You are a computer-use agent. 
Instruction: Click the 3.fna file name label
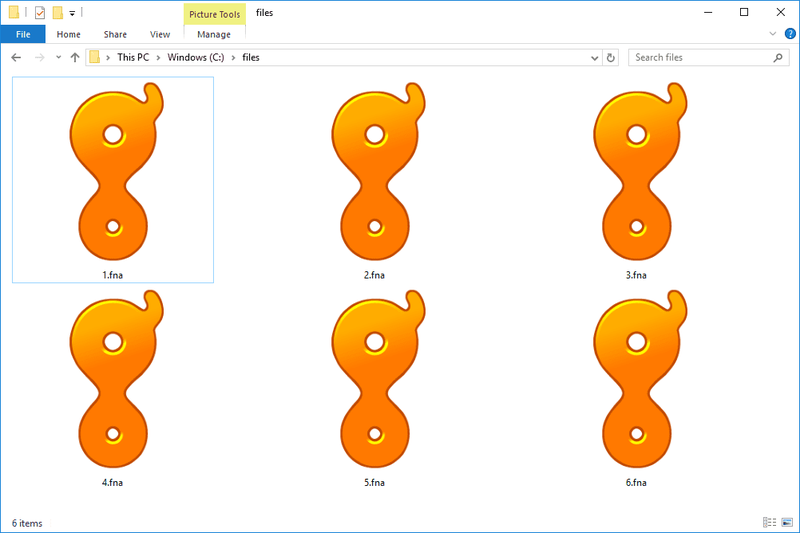(636, 275)
